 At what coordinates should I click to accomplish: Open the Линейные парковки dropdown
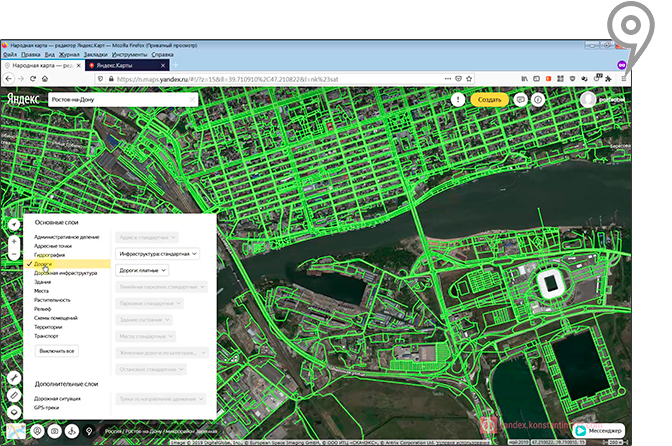coord(162,287)
